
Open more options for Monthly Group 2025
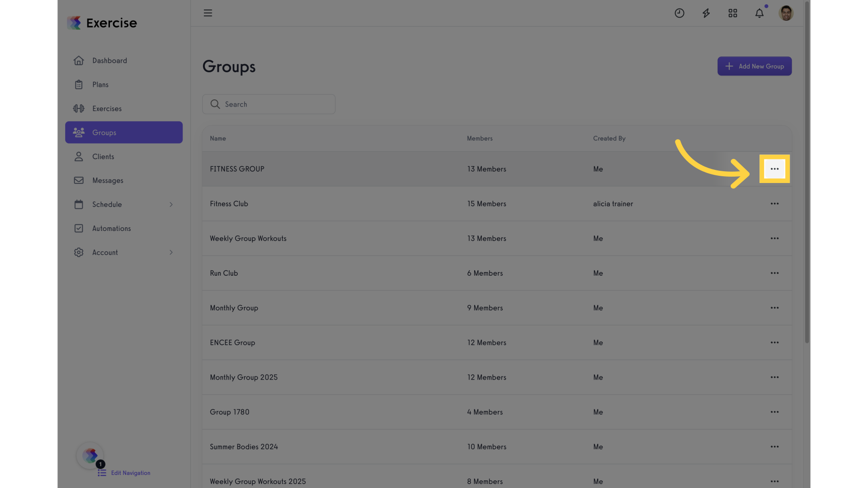tap(774, 377)
